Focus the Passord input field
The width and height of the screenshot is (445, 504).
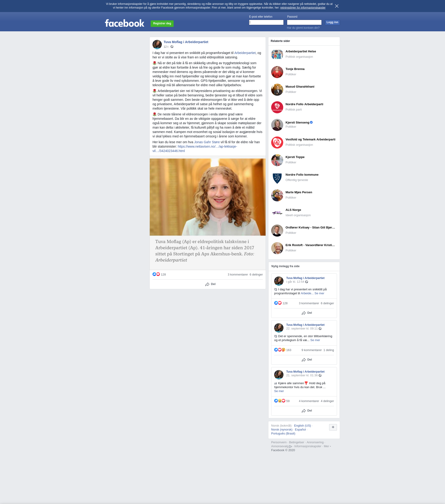coord(304,22)
